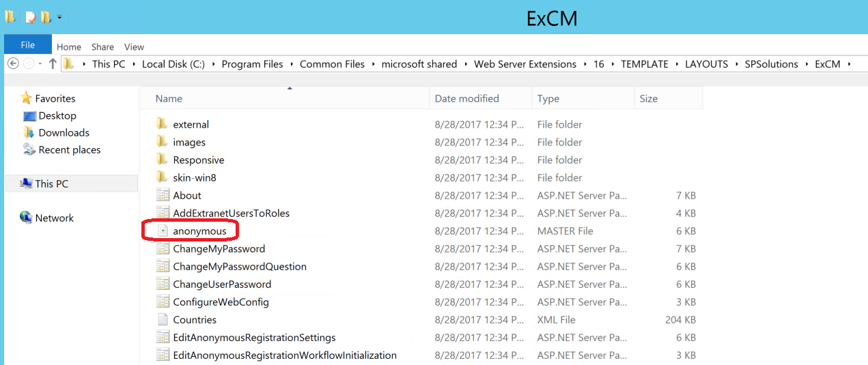Viewport: 868px width, 365px height.
Task: Open the Customize Quick Access Toolbar dropdown
Action: coord(59,17)
